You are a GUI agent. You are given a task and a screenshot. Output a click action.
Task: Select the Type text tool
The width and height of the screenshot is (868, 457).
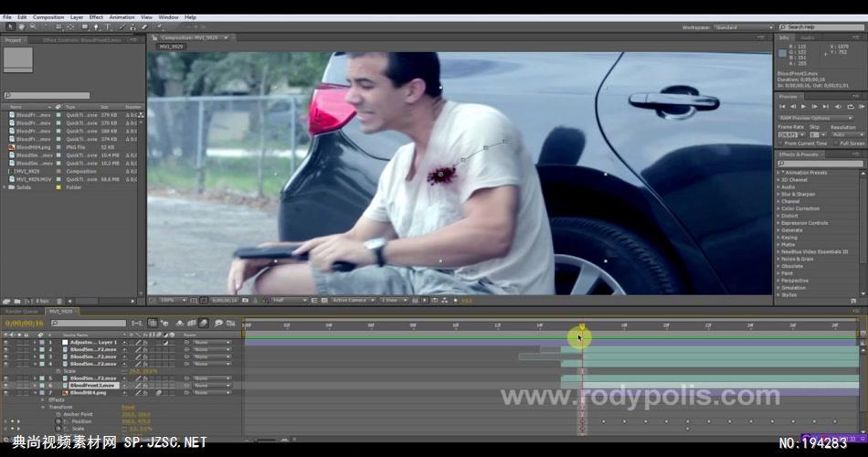point(108,27)
